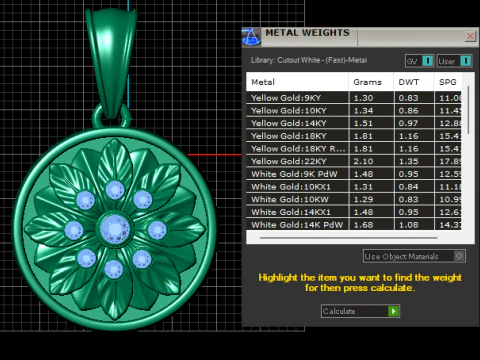The width and height of the screenshot is (480, 360).
Task: Select the White Gold:10KW row
Action: pos(354,199)
